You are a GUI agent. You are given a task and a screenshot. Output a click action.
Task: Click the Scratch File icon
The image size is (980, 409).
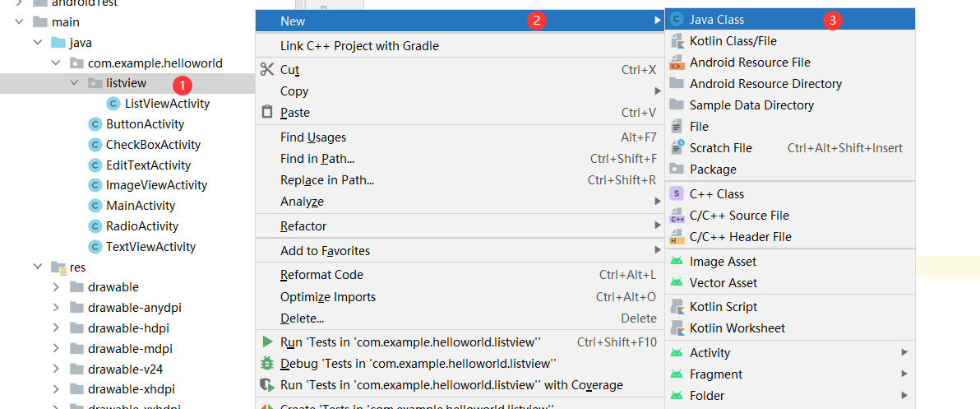pyautogui.click(x=677, y=148)
